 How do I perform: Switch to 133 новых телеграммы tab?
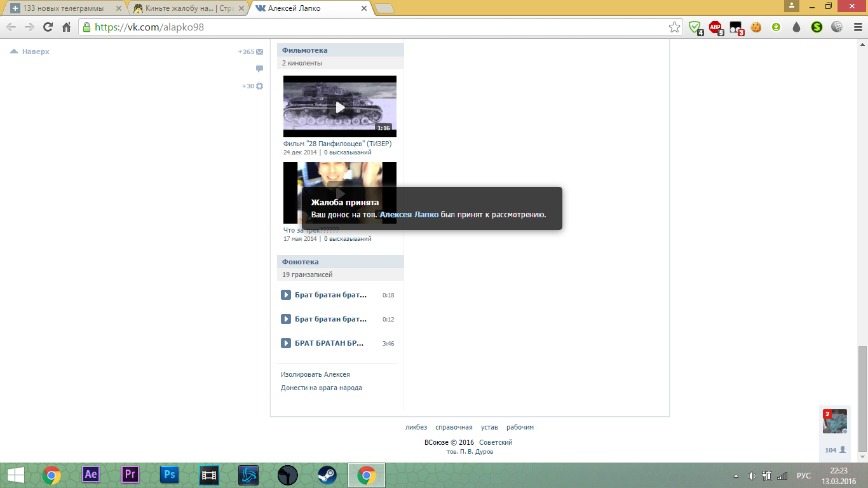point(62,8)
